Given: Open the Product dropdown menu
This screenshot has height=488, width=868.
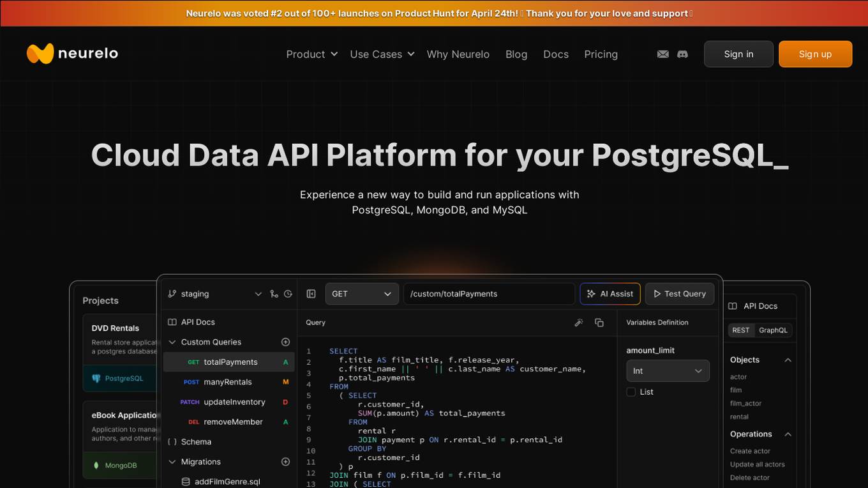Looking at the screenshot, I should [x=311, y=54].
